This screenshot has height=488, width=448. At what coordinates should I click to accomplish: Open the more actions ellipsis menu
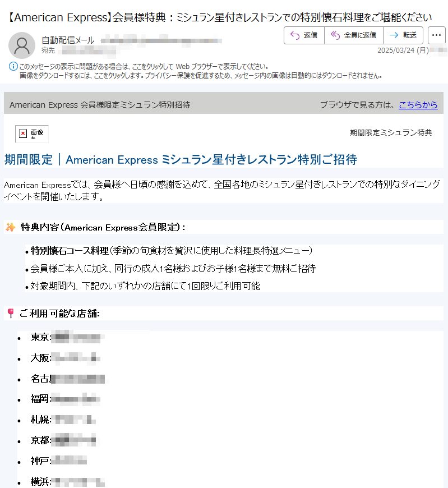click(436, 35)
